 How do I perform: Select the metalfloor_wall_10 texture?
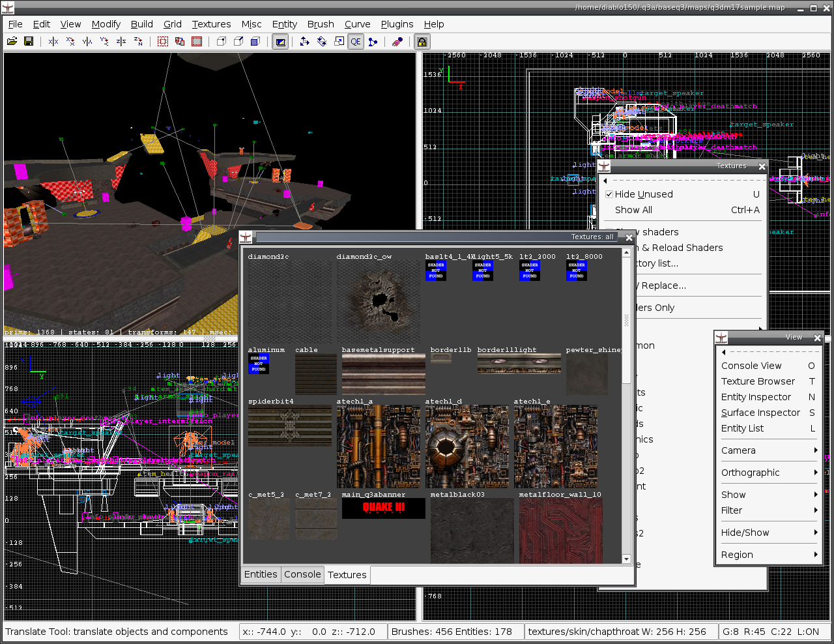[560, 531]
